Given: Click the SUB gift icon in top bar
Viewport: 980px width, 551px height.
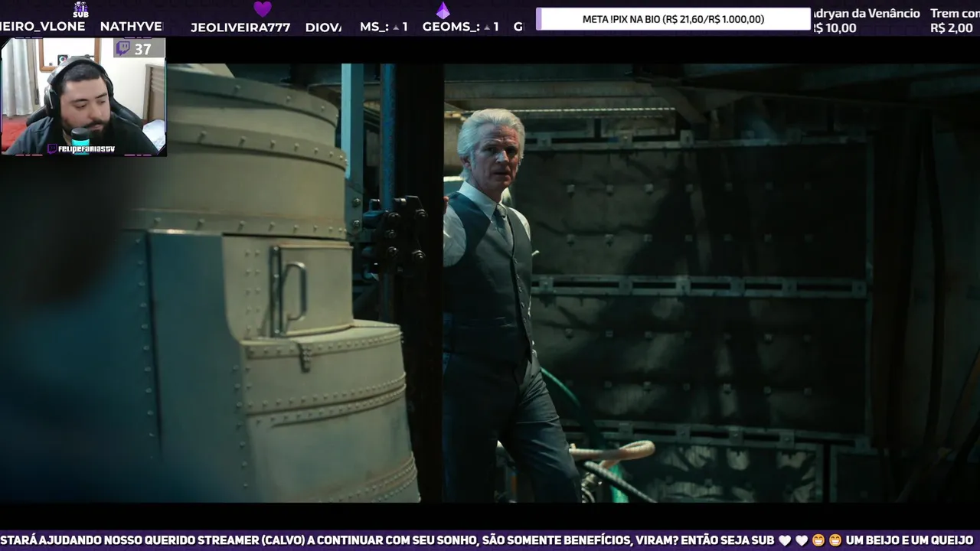Looking at the screenshot, I should [80, 9].
